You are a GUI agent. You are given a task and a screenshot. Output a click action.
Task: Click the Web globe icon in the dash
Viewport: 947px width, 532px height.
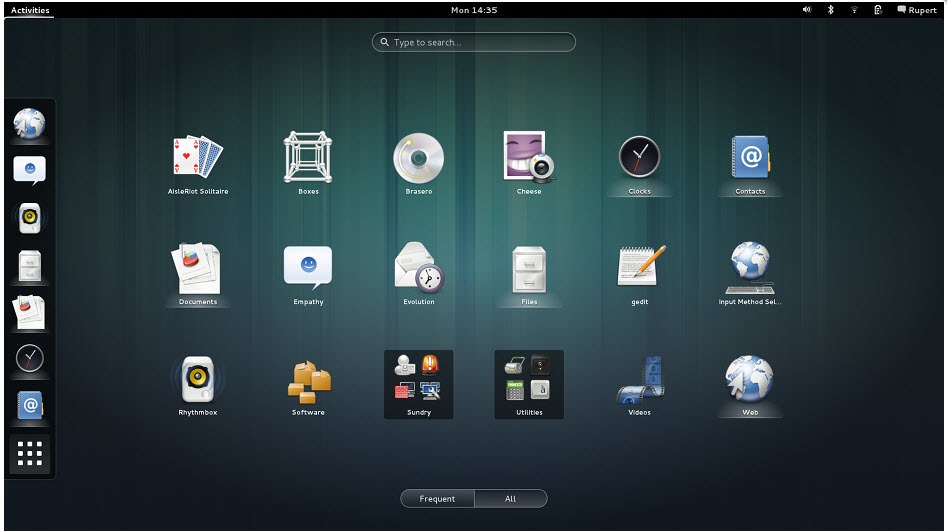tap(30, 123)
